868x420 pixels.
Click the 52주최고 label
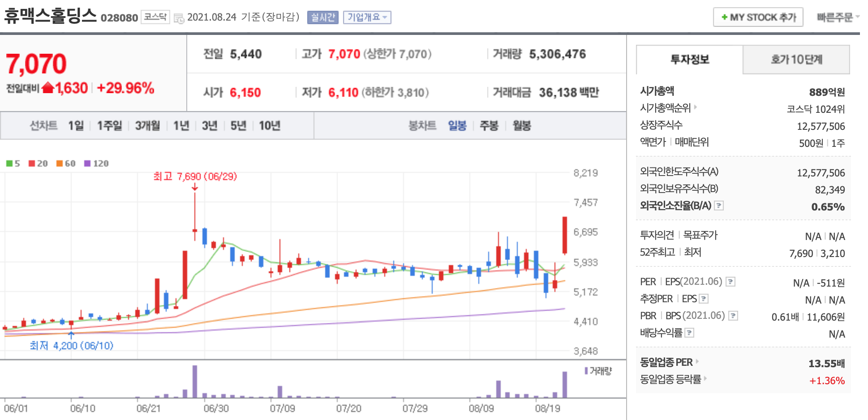click(657, 252)
